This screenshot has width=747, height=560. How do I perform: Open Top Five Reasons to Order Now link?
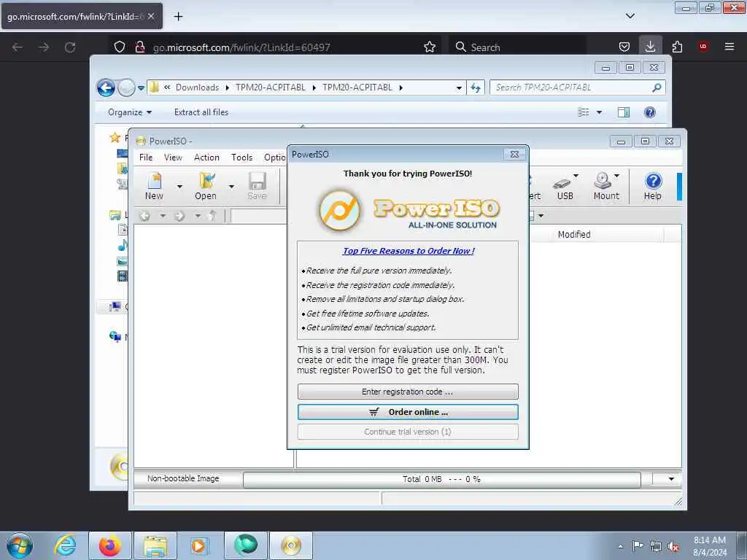tap(409, 251)
